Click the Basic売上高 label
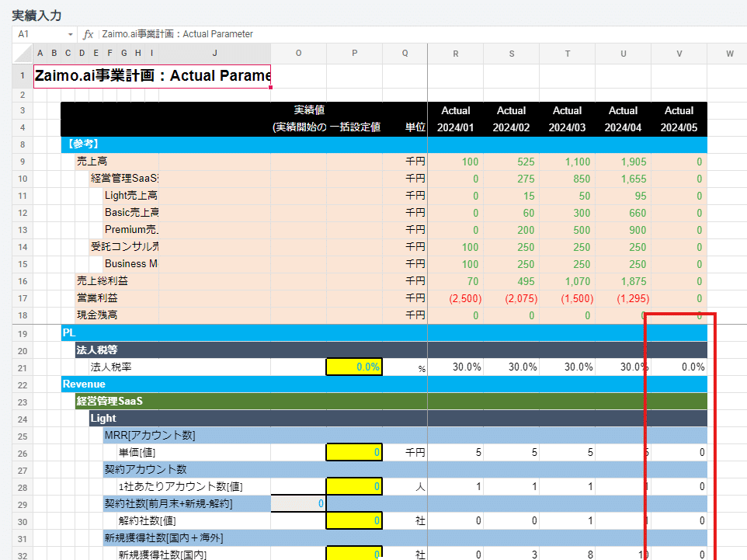Screen dimensions: 747x560 pyautogui.click(x=131, y=213)
